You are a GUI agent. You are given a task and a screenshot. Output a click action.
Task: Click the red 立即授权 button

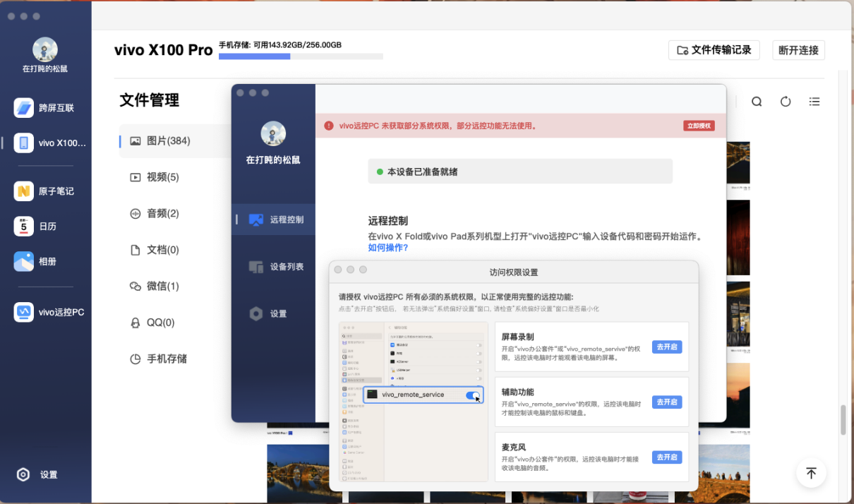(x=699, y=126)
